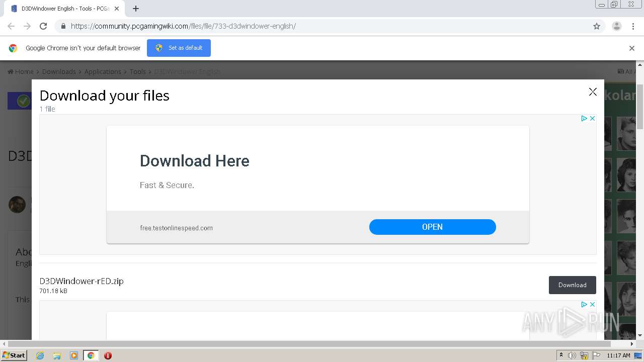This screenshot has width=644, height=362.
Task: Click the horizontal scrollbar left arrow
Action: point(4,344)
